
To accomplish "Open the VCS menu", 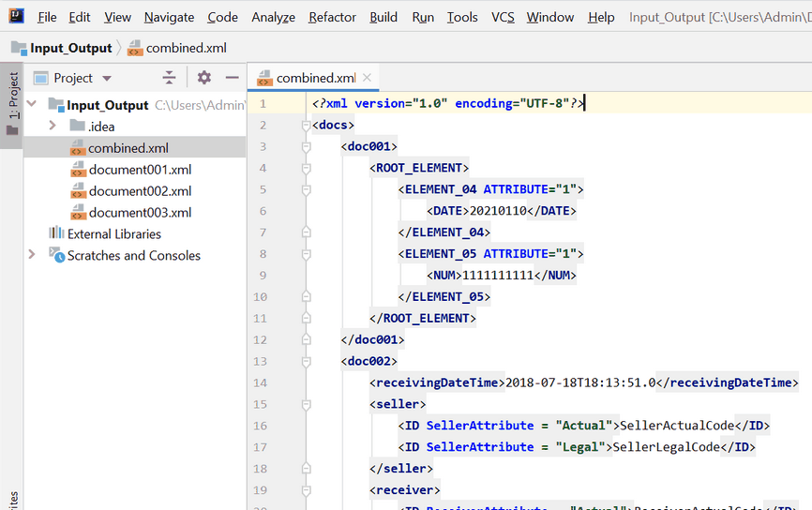I will coord(503,17).
